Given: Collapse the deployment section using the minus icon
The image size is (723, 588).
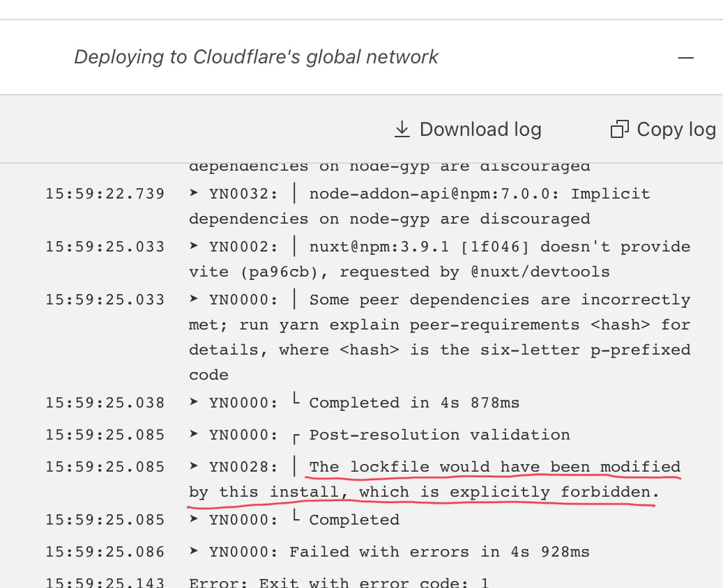Looking at the screenshot, I should pos(685,58).
